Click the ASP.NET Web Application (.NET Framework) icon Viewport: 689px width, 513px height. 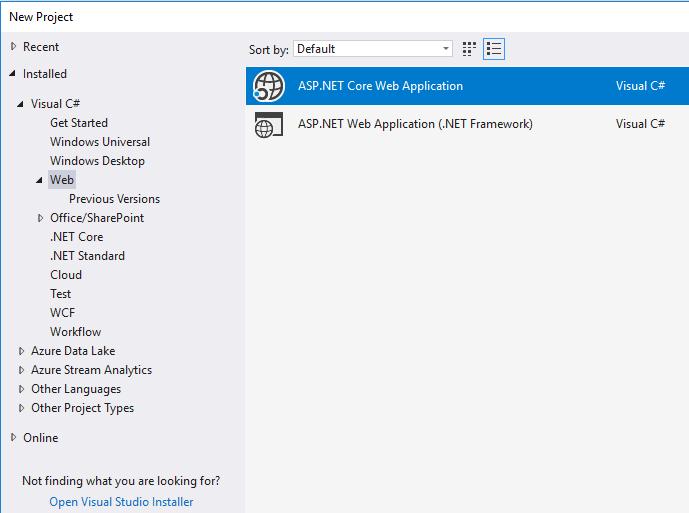coord(268,124)
